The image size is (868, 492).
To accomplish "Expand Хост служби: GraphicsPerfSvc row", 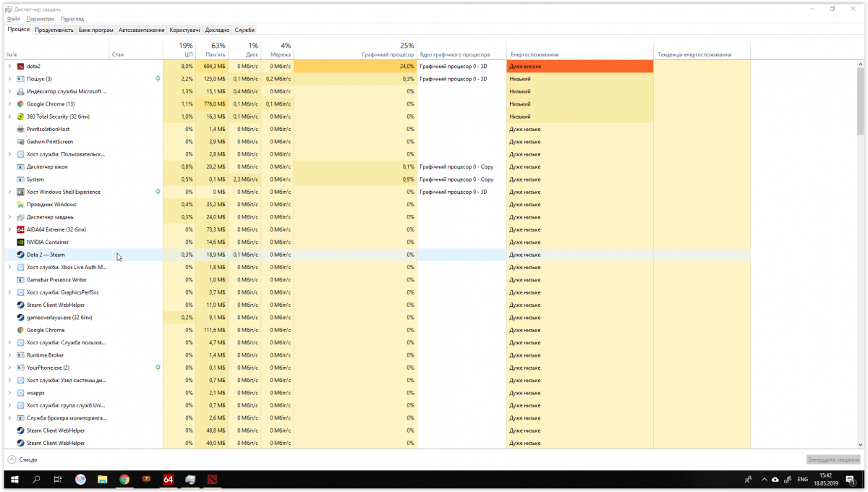I will (9, 292).
